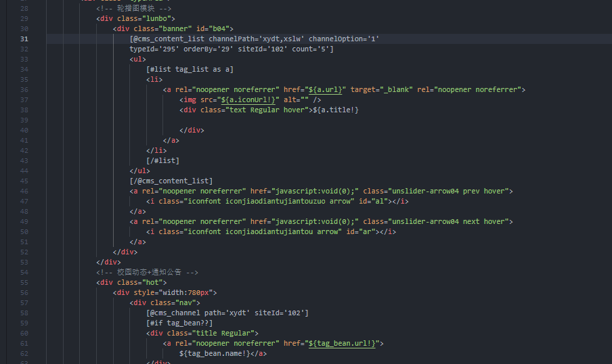Screen dimensions: 612x364
Task: Click the alt="" attribute on the img tag
Action: pos(296,100)
